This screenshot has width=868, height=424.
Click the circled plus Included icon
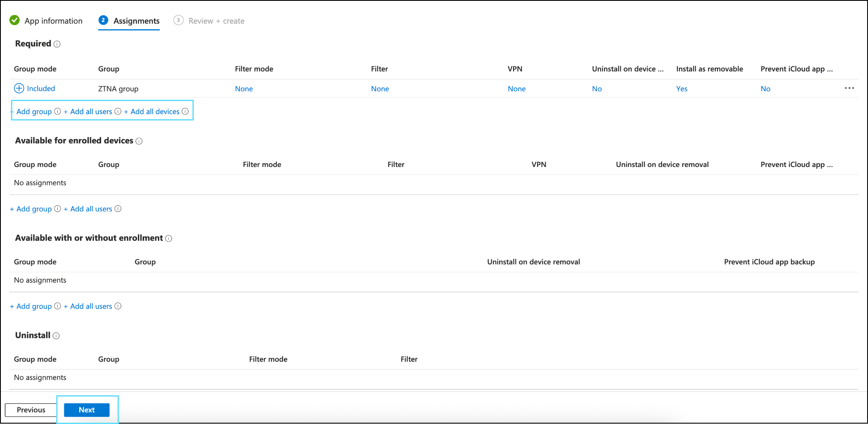click(19, 88)
